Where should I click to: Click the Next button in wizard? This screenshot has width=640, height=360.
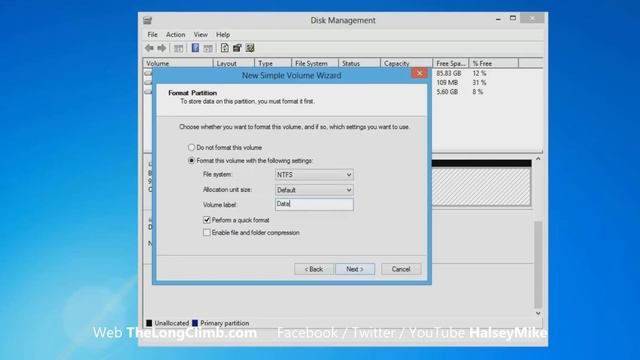pyautogui.click(x=355, y=269)
